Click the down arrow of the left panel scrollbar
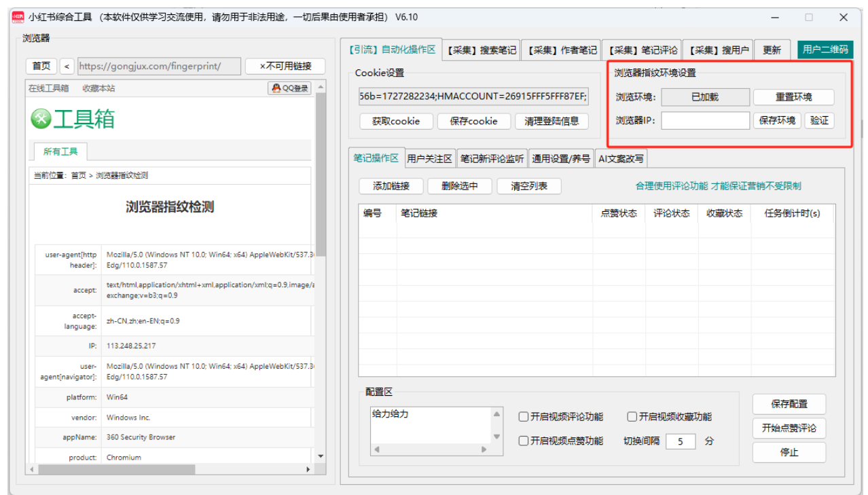Screen dimensions: 868x495 [x=321, y=457]
